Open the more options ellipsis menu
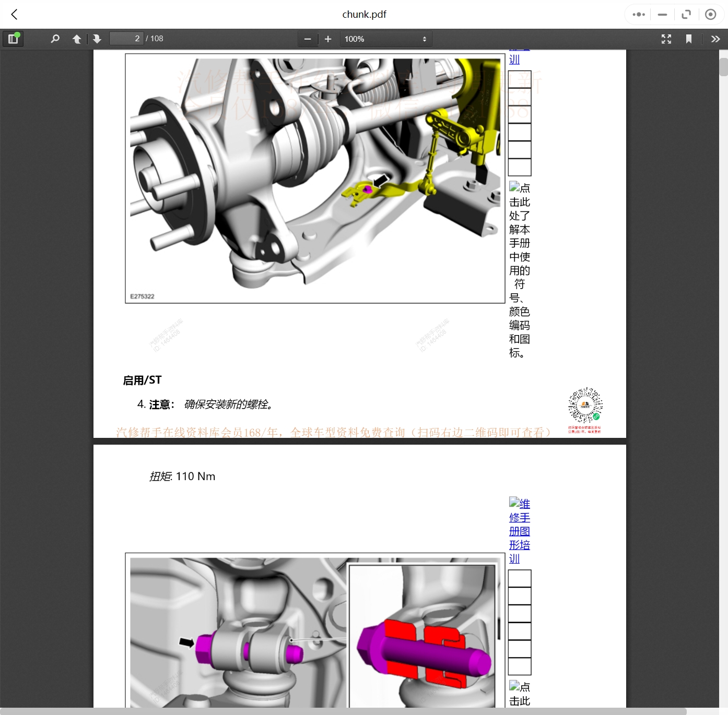 coord(638,14)
